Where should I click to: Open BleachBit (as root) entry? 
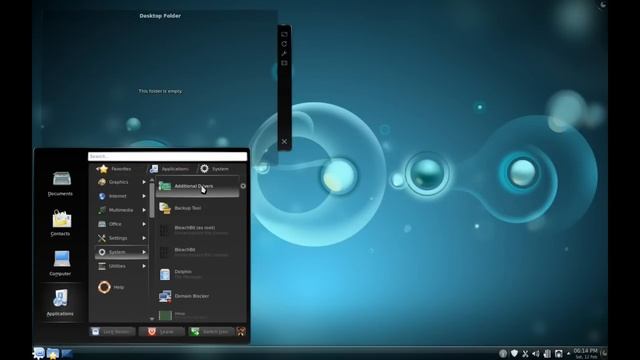click(198, 230)
